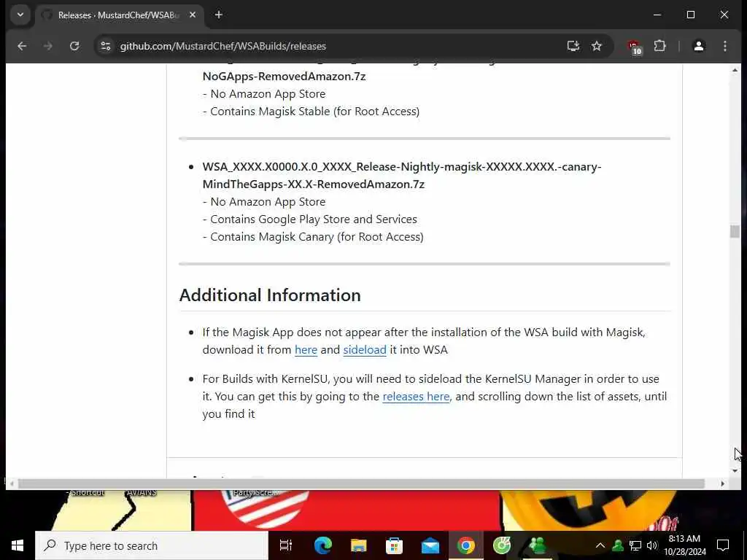Open the red extension with badge 10
The width and height of the screenshot is (747, 560).
[x=635, y=47]
